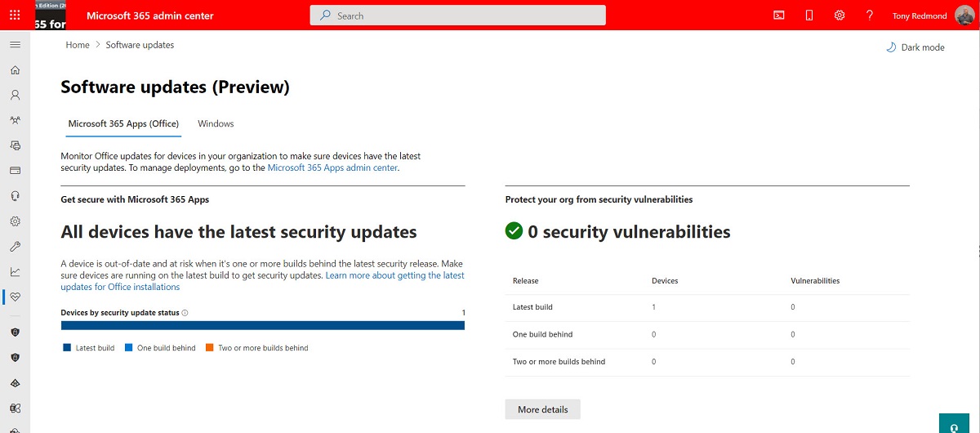Click green checkmark beside 0 security vulnerabilities
This screenshot has width=980, height=433.
514,232
